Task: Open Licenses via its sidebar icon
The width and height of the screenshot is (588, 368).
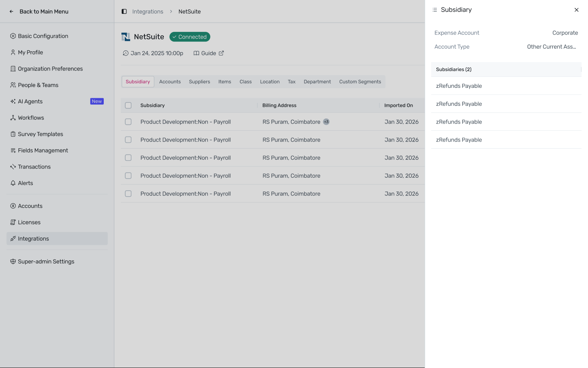Action: click(13, 223)
